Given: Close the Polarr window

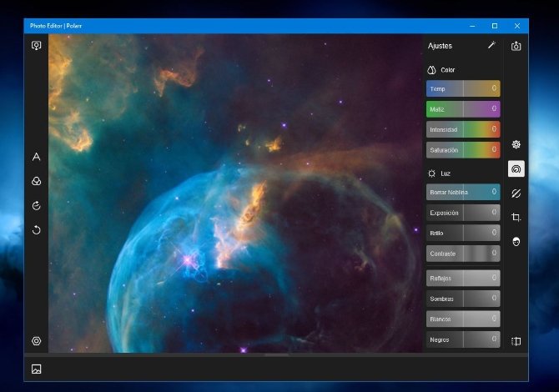Looking at the screenshot, I should click(x=517, y=26).
